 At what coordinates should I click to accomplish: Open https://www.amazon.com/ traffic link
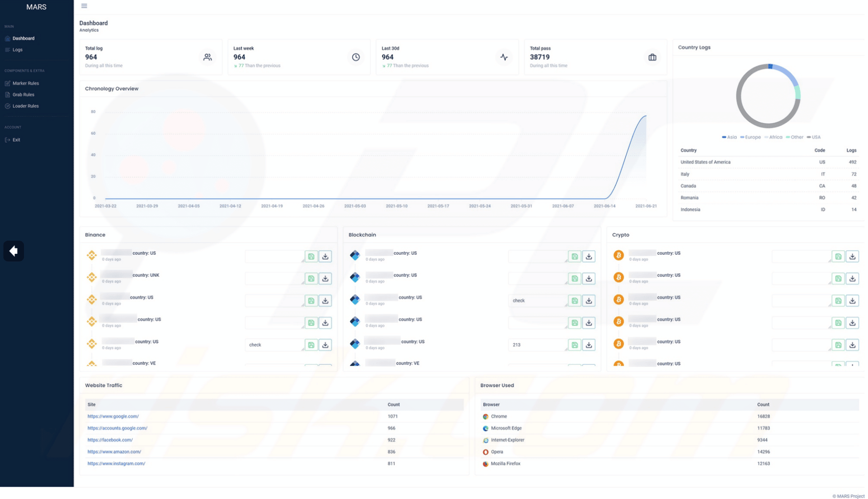[114, 451]
